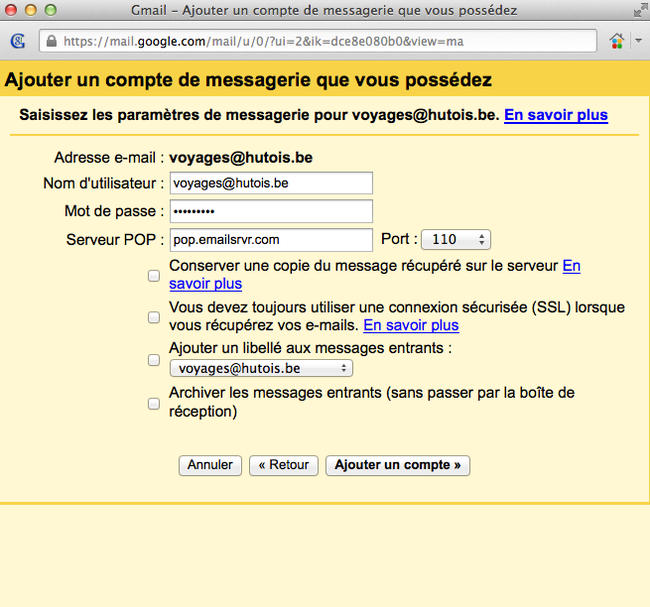The width and height of the screenshot is (650, 607).
Task: Open the Port 110 dropdown
Action: coord(456,239)
